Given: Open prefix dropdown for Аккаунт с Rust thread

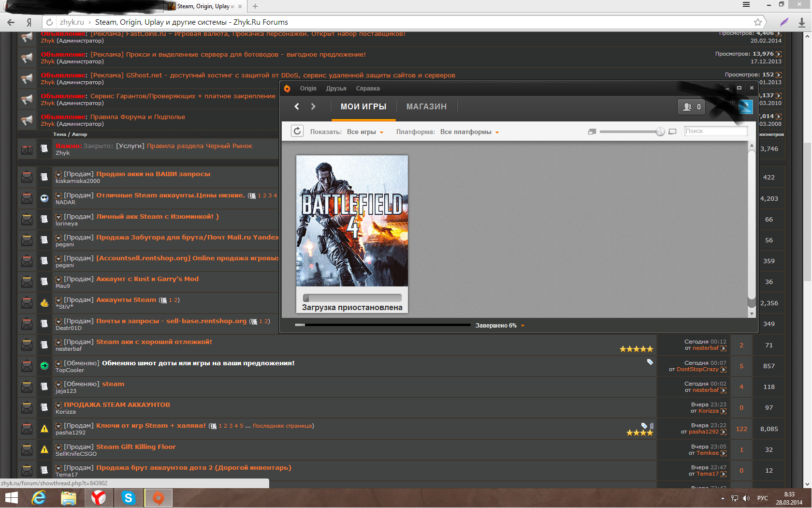Looking at the screenshot, I should point(58,279).
